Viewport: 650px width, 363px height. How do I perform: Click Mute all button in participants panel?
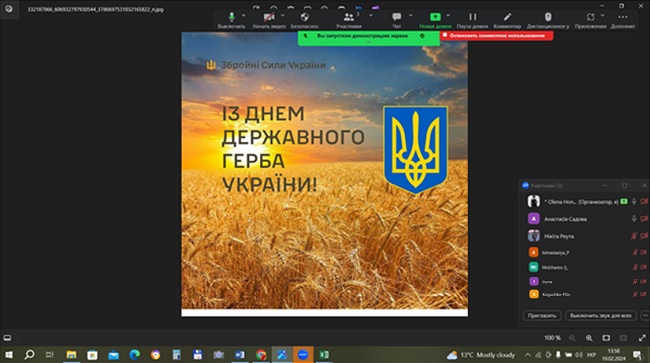pos(601,315)
